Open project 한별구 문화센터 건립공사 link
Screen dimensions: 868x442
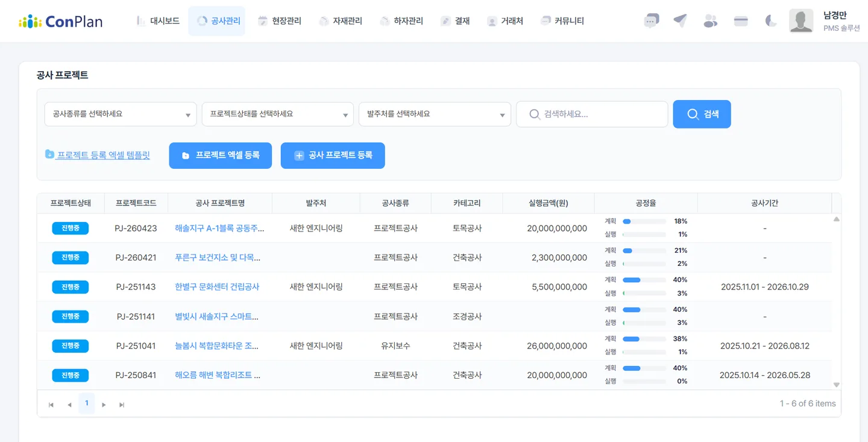point(217,287)
